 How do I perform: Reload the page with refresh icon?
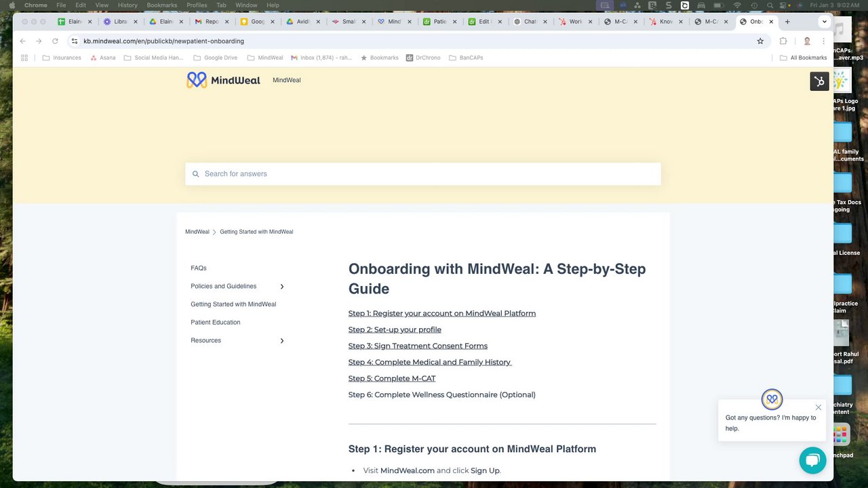tap(55, 41)
